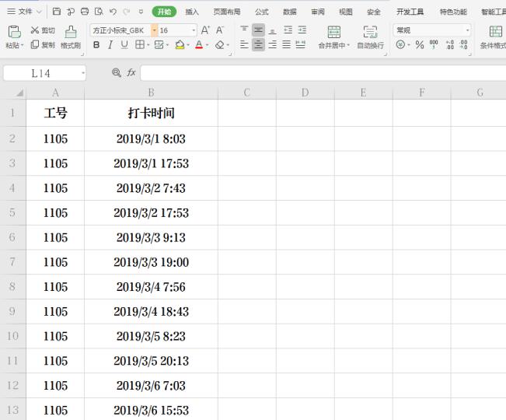Screen dimensions: 506x420
Task: Select column B header
Action: click(151, 93)
